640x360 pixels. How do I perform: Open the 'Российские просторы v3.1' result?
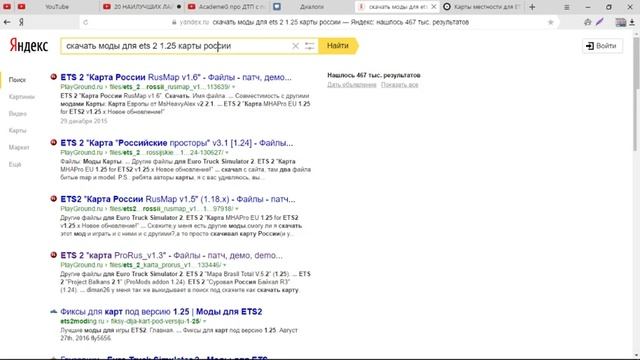(177, 143)
